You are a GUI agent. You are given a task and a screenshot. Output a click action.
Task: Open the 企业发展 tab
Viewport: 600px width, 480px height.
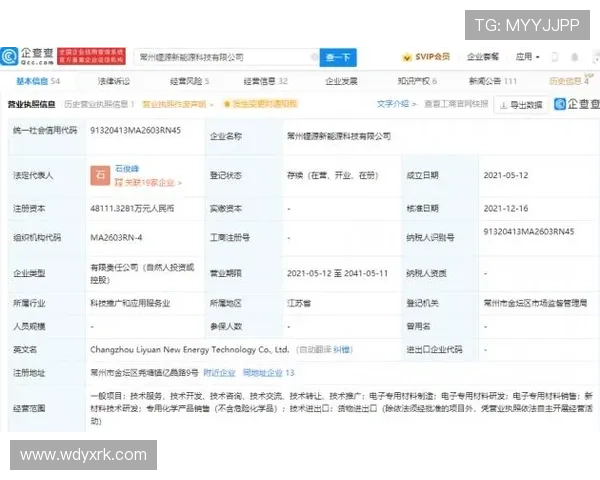click(341, 81)
